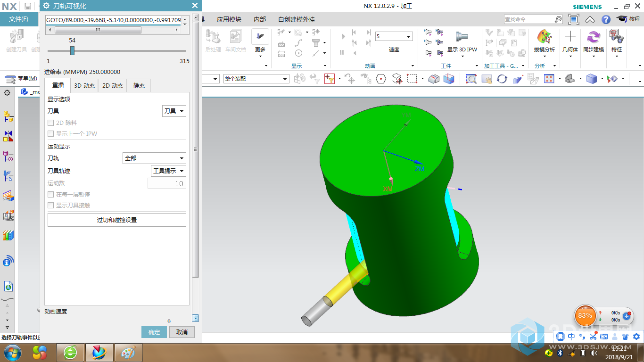Click the 取消 button
Screen dimensions: 644x362
pos(182,332)
